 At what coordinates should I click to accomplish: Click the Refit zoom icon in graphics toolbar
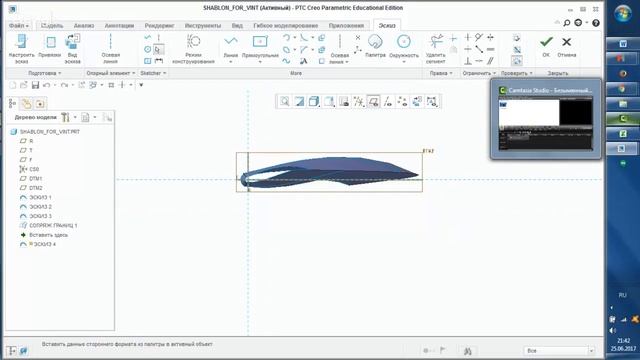[x=284, y=101]
